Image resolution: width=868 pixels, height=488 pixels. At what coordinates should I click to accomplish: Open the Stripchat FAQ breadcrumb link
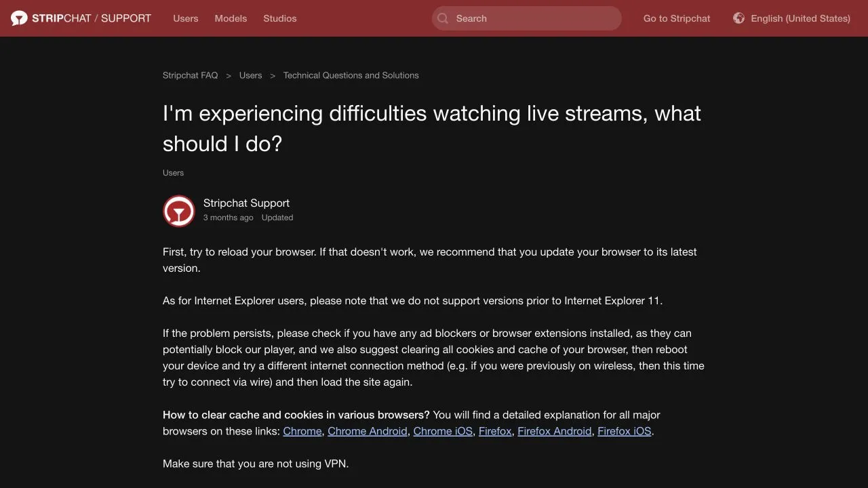(x=191, y=75)
